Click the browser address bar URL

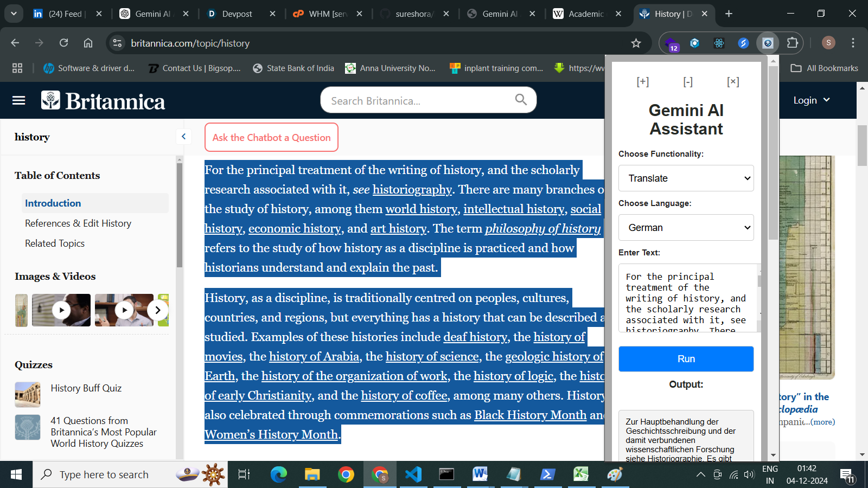(190, 43)
